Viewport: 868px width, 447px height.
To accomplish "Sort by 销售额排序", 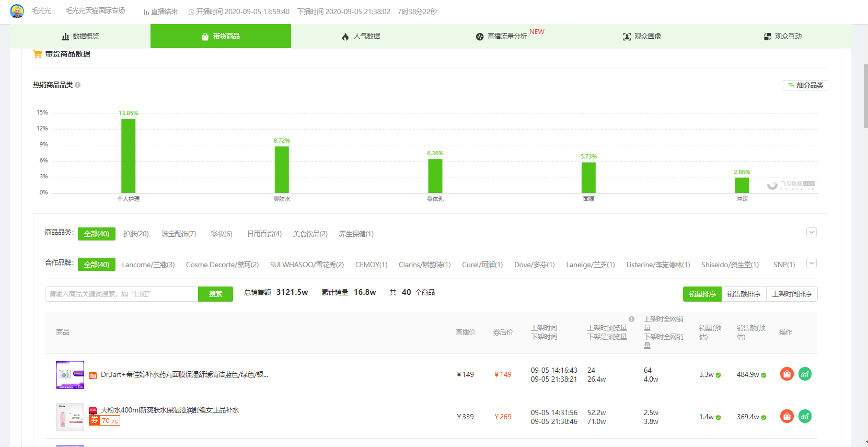I will click(x=744, y=294).
